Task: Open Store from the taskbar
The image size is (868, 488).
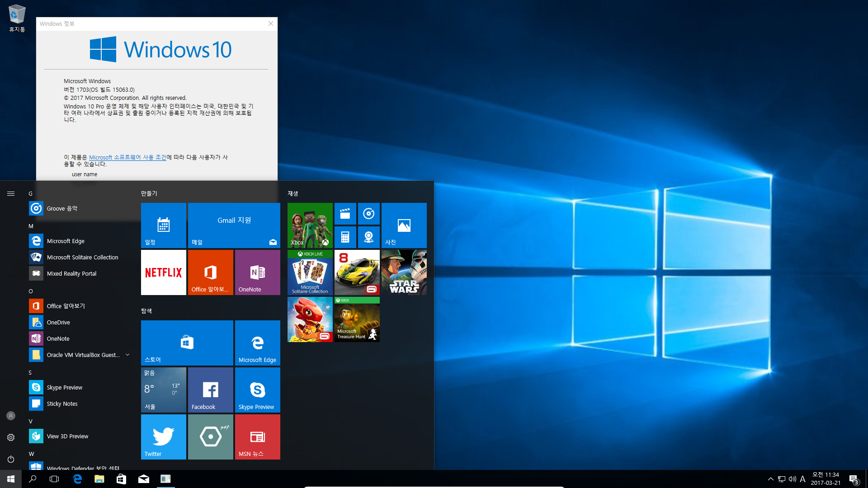Action: [121, 479]
